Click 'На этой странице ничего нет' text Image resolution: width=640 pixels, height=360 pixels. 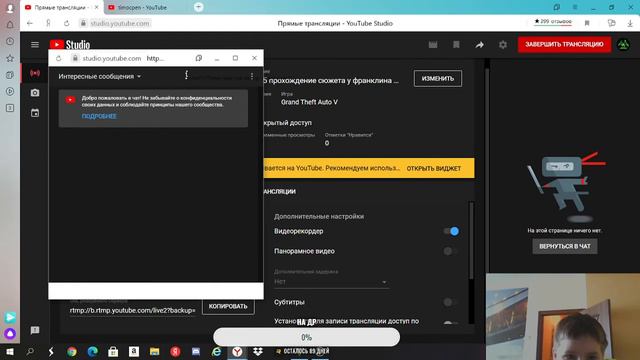[x=564, y=231]
